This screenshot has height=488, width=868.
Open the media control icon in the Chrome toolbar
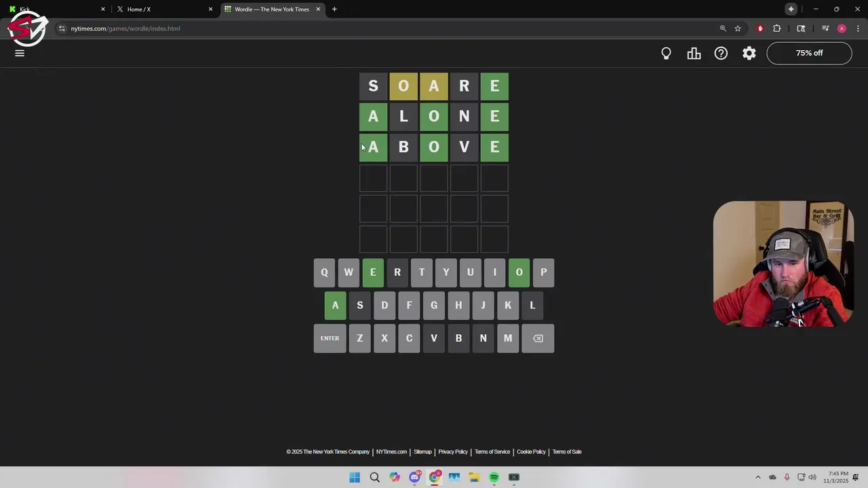pos(825,28)
